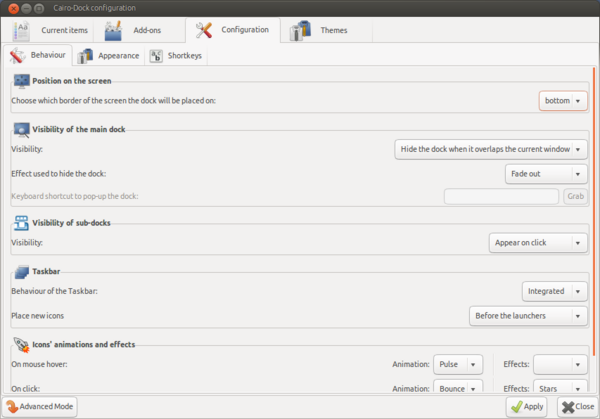
Task: Click the Position on the screen monitor icon
Action: [21, 81]
